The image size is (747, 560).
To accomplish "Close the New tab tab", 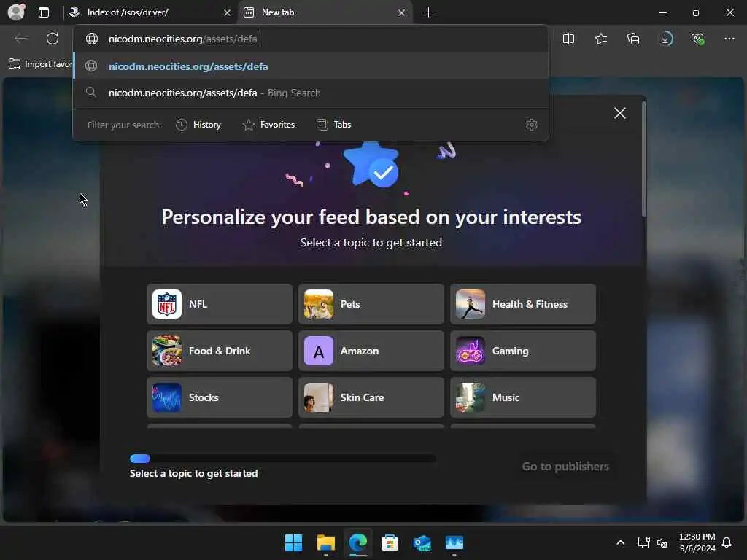I will coord(402,12).
